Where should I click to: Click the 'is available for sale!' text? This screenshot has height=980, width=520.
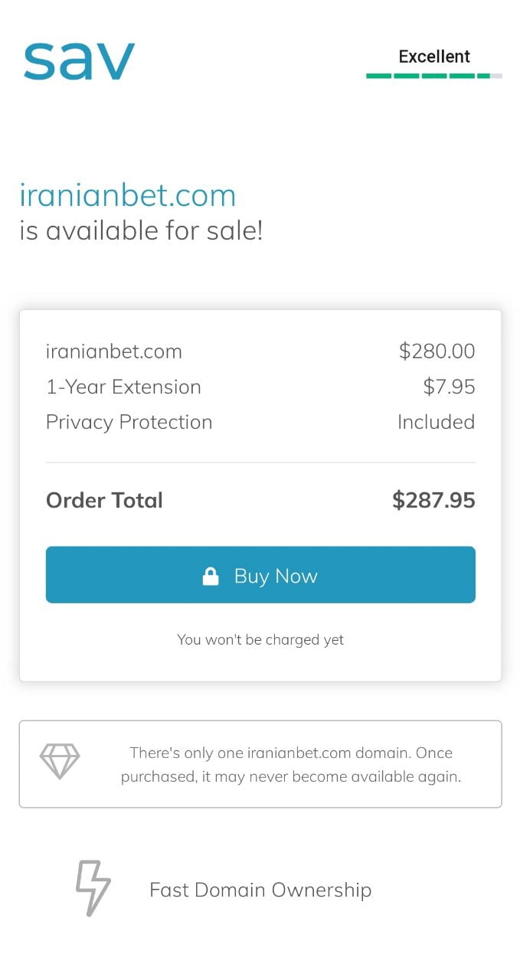pyautogui.click(x=141, y=230)
